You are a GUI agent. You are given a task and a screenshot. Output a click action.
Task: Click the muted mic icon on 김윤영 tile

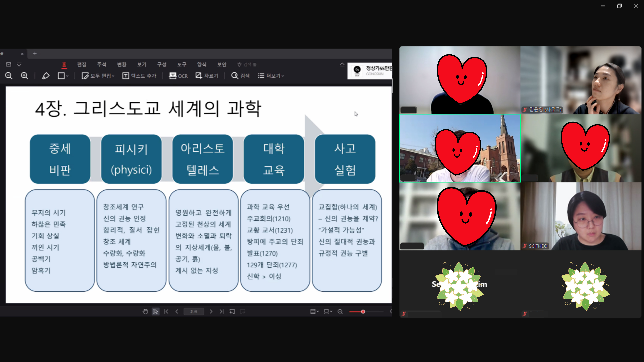pyautogui.click(x=525, y=110)
